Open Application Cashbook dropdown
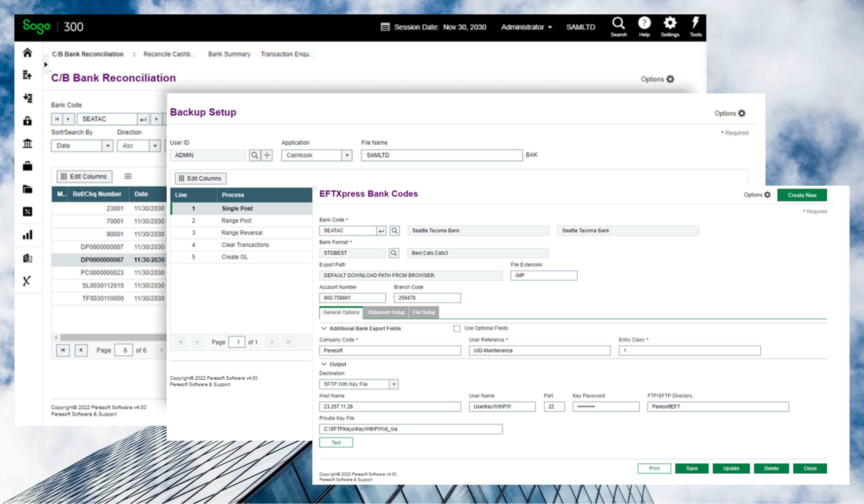The height and width of the screenshot is (504, 864). point(347,155)
